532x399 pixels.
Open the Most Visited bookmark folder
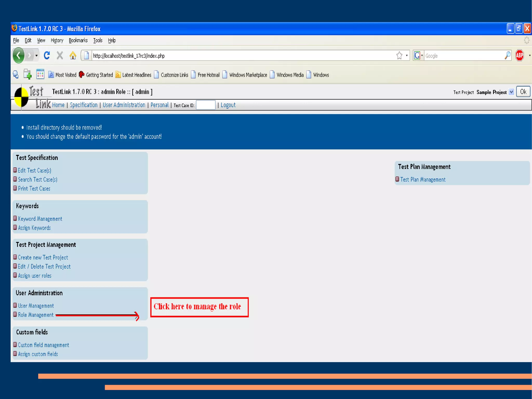click(62, 75)
